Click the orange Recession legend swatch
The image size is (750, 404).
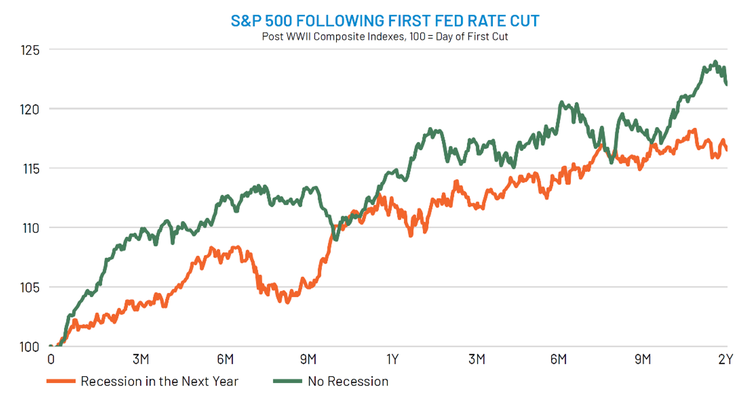(x=60, y=381)
